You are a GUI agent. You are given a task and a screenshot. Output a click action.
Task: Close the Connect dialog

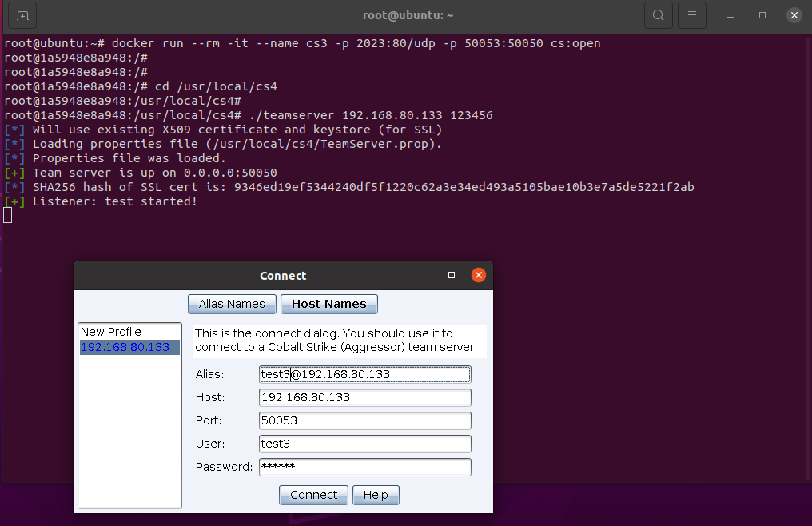pos(479,275)
